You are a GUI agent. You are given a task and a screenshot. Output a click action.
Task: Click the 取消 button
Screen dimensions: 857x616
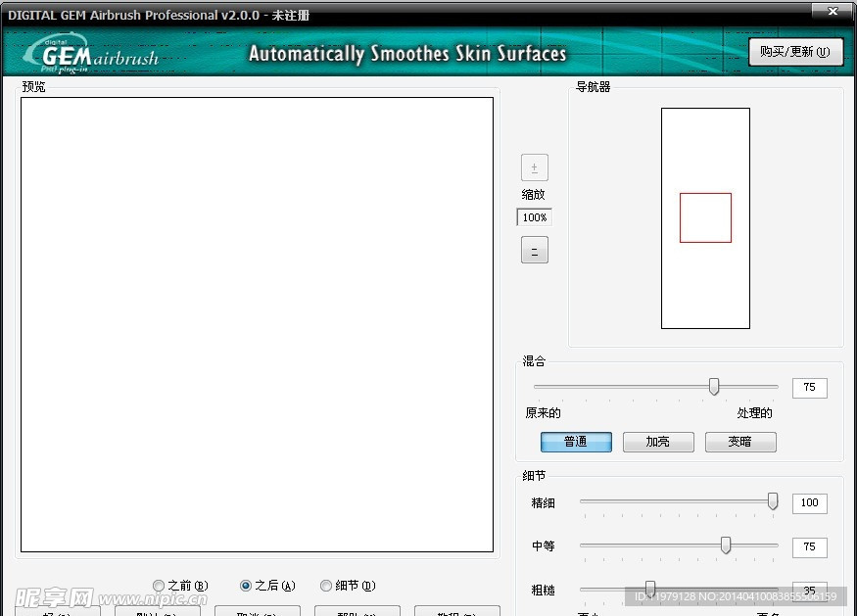259,611
